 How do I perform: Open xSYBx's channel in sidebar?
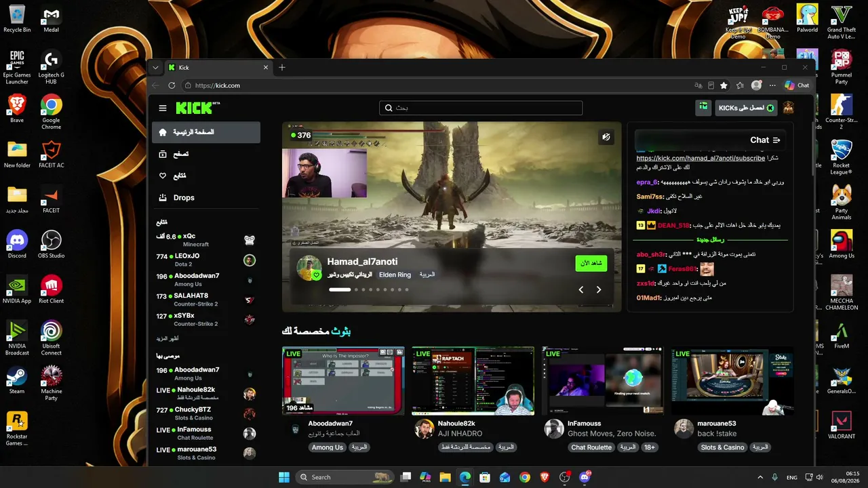pos(206,319)
